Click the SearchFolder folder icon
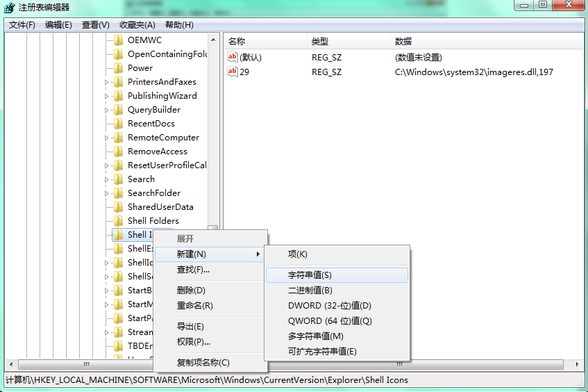This screenshot has width=588, height=392. 118,193
